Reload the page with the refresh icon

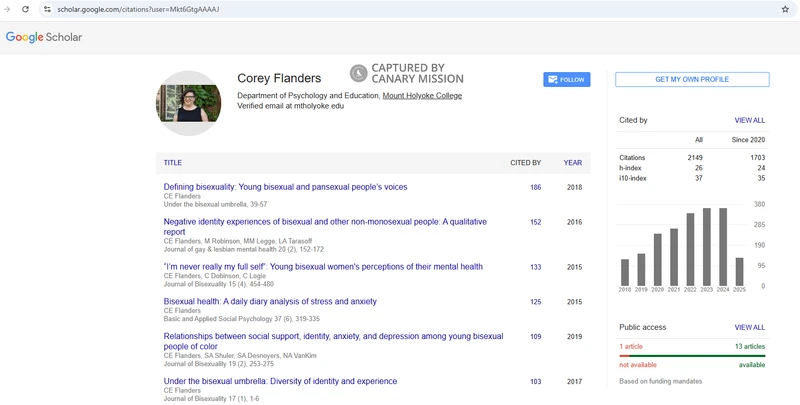(x=25, y=9)
